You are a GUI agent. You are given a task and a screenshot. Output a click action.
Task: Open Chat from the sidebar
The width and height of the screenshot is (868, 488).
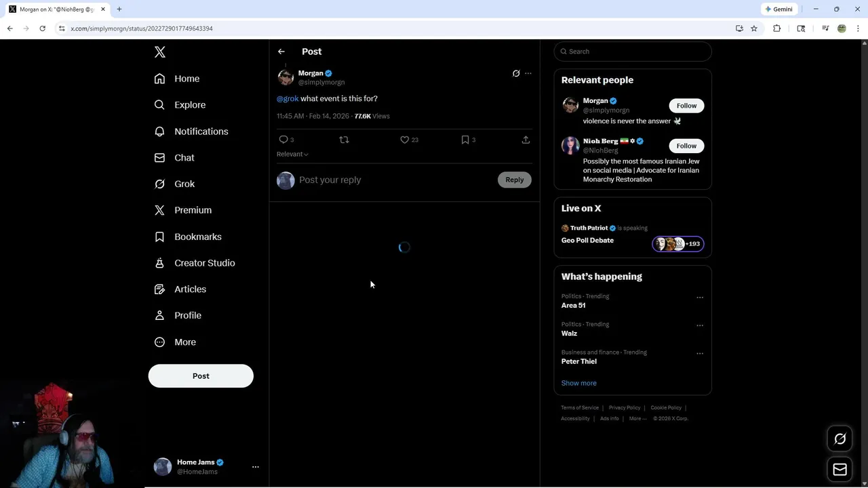174,157
